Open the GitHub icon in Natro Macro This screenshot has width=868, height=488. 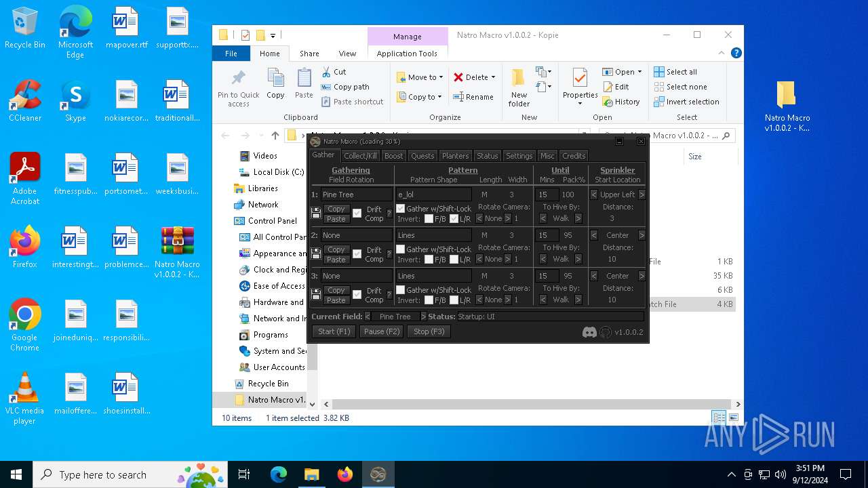(606, 332)
